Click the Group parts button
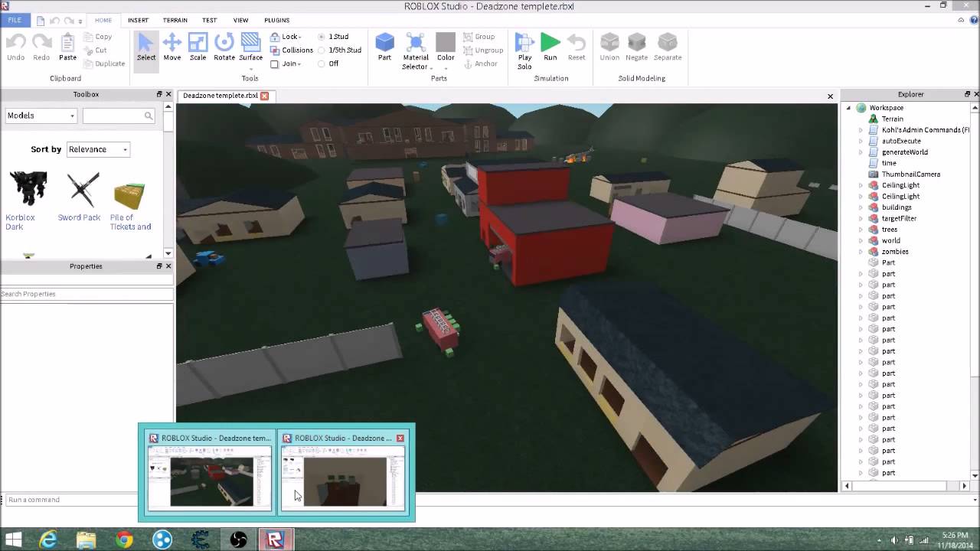Screen dimensions: 980x551 coord(480,37)
